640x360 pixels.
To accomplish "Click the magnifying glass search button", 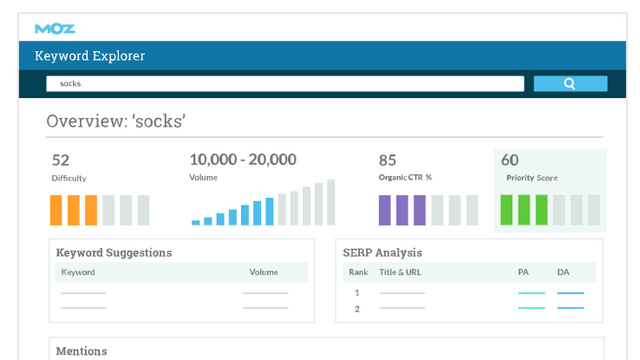I will [570, 84].
